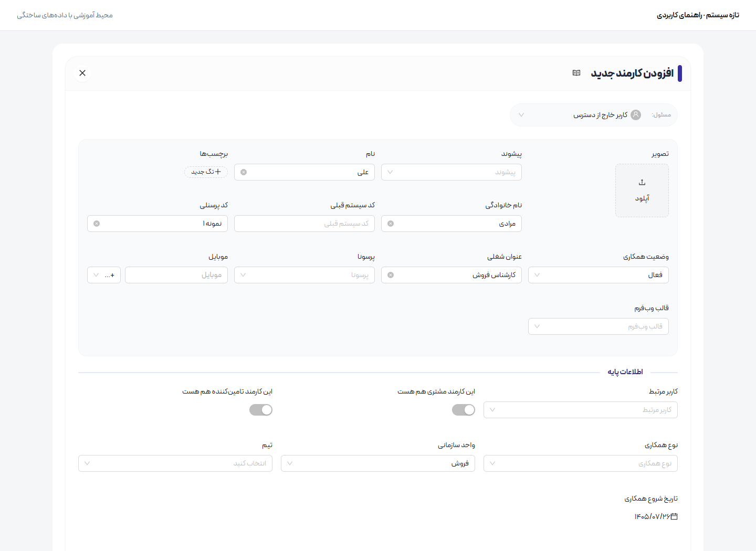Open the وضعیت همکاری dropdown showing فعال
The height and width of the screenshot is (551, 756).
(598, 275)
